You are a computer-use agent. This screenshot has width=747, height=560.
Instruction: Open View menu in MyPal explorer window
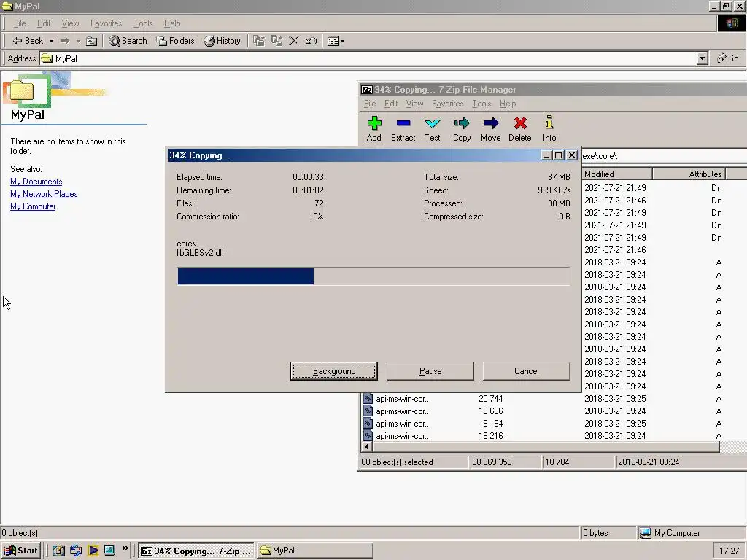(x=70, y=23)
